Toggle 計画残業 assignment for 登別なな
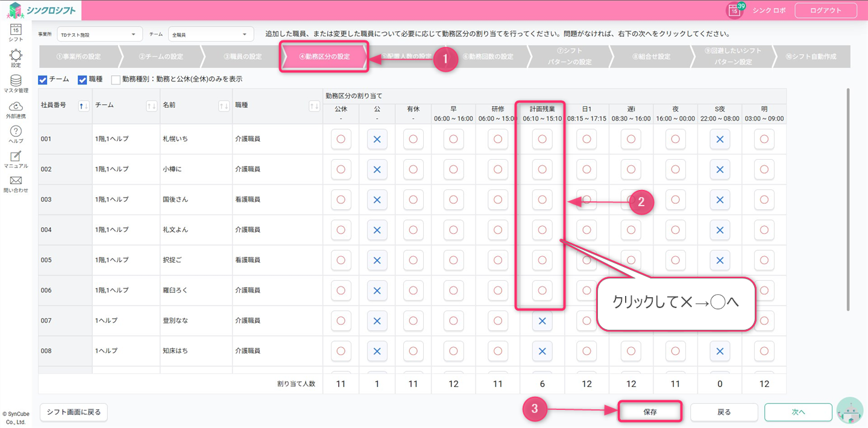This screenshot has width=868, height=428. [x=542, y=321]
